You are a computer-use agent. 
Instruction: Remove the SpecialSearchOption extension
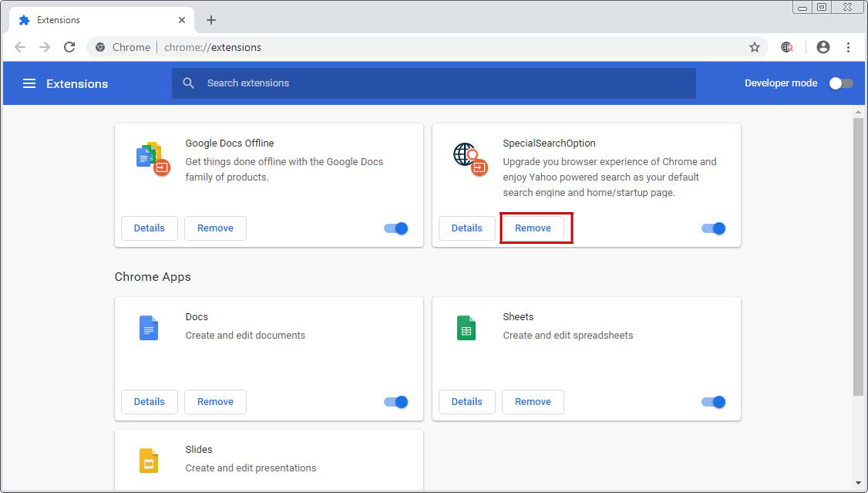click(x=533, y=228)
